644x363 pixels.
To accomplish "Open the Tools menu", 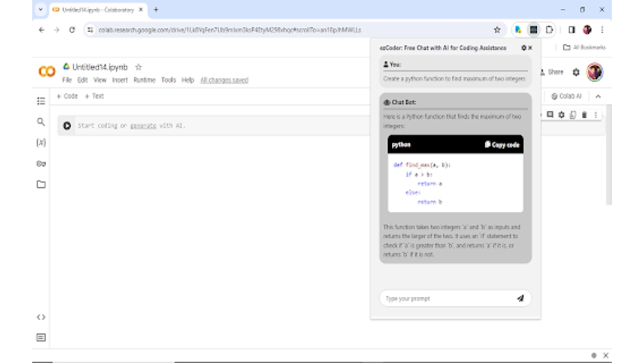I will tap(168, 80).
